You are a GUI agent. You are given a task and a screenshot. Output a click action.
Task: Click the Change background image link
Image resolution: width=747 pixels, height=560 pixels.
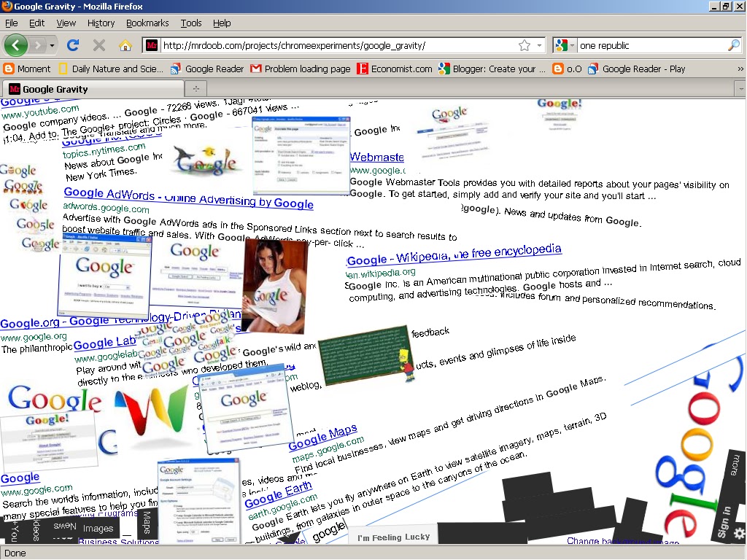(x=623, y=540)
